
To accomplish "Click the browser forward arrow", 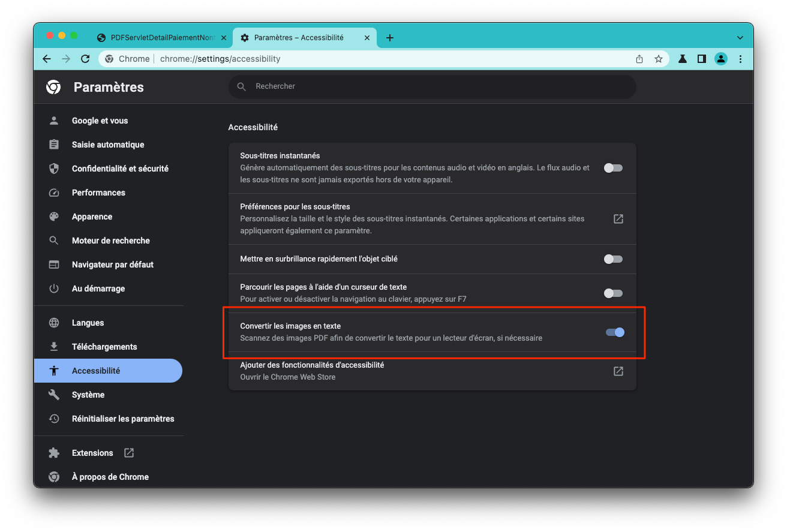I will 66,59.
